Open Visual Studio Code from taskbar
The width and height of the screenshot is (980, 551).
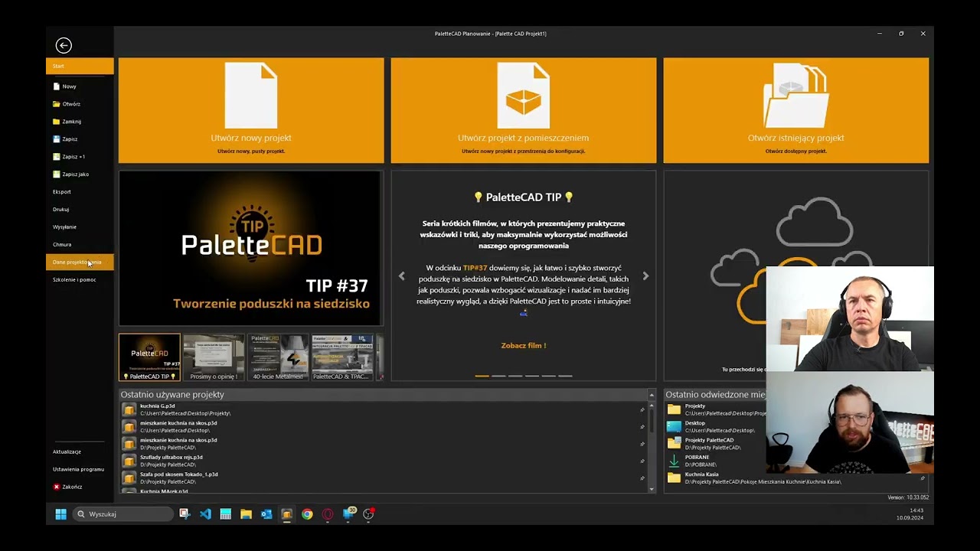[x=205, y=514]
